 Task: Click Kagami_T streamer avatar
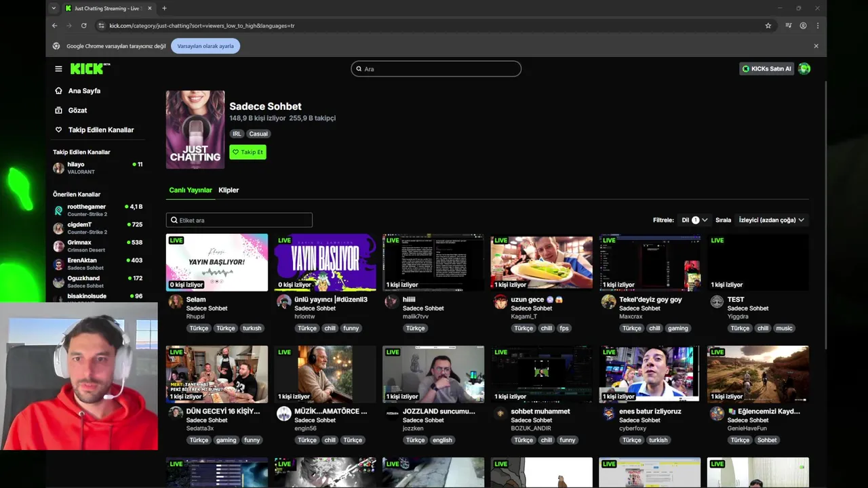coord(500,302)
